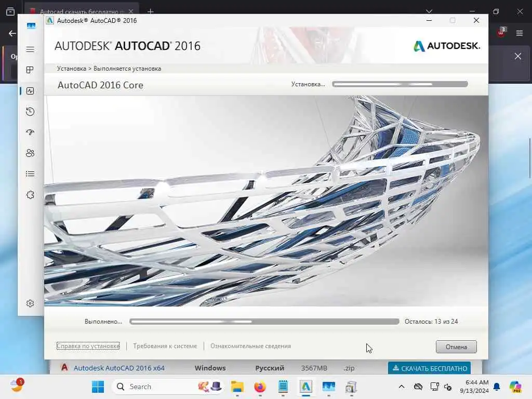Close the 'Autocad скачать бесплатно' browser tab
The height and width of the screenshot is (399, 532).
point(131,11)
